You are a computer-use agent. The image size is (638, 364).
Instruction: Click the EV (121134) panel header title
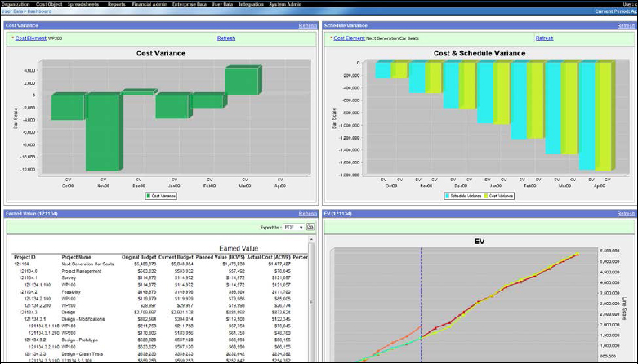pyautogui.click(x=337, y=214)
